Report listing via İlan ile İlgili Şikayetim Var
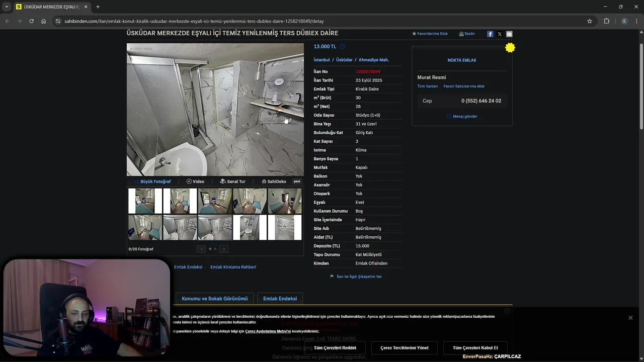 (356, 277)
